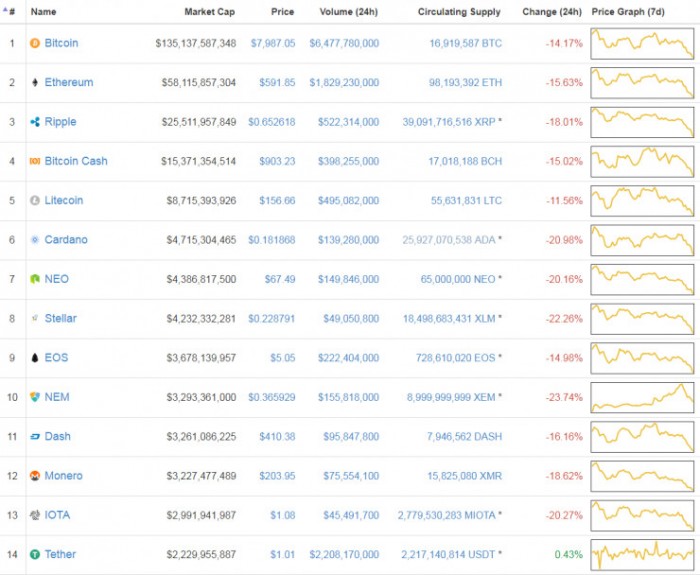
Task: Click Bitcoin volume $6,477,780,000
Action: pos(344,43)
